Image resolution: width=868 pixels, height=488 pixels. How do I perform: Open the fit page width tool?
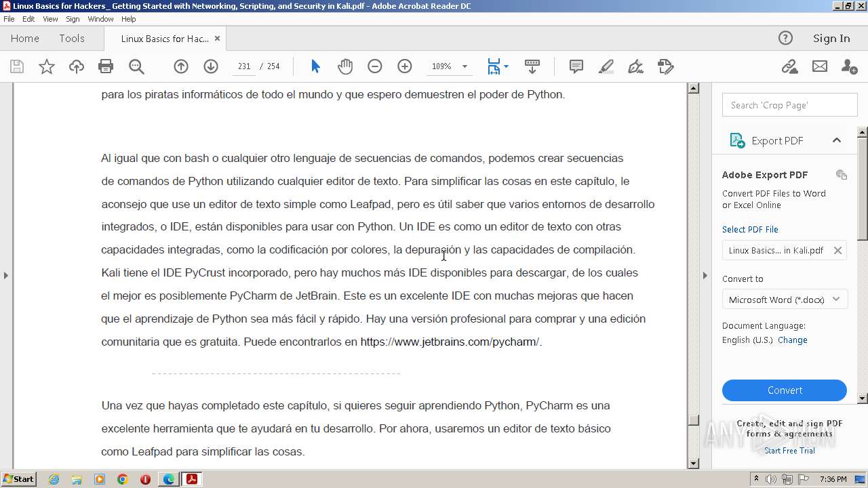tap(494, 66)
